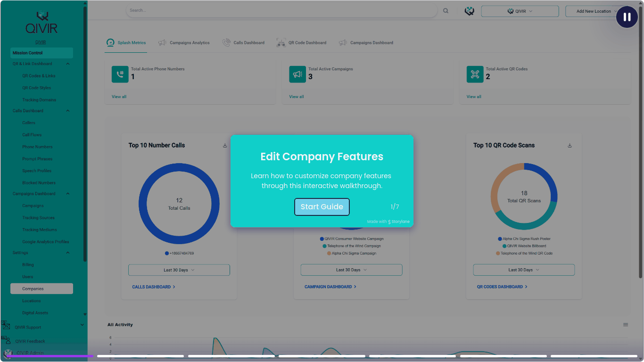This screenshot has width=644, height=362.
Task: Open Callers in the sidebar
Action: 29,123
